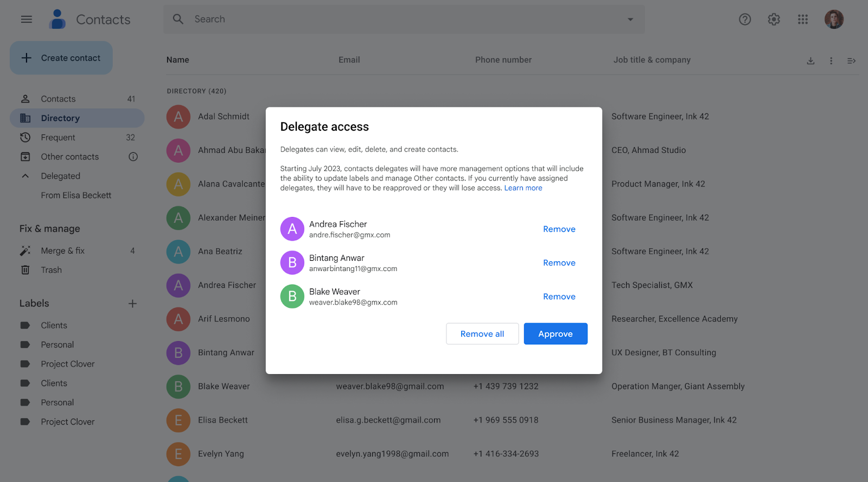
Task: Open the main hamburger menu
Action: click(26, 20)
